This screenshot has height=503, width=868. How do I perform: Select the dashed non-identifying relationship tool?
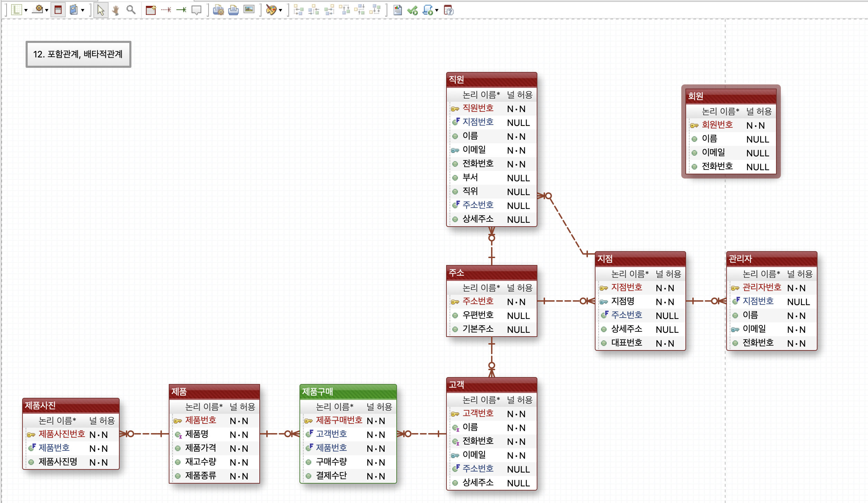(x=166, y=10)
